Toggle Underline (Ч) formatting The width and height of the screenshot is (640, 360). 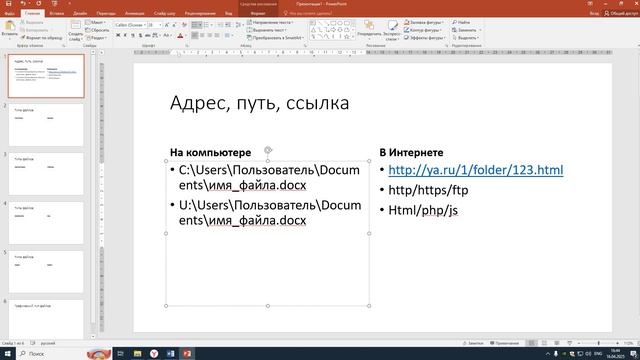133,36
